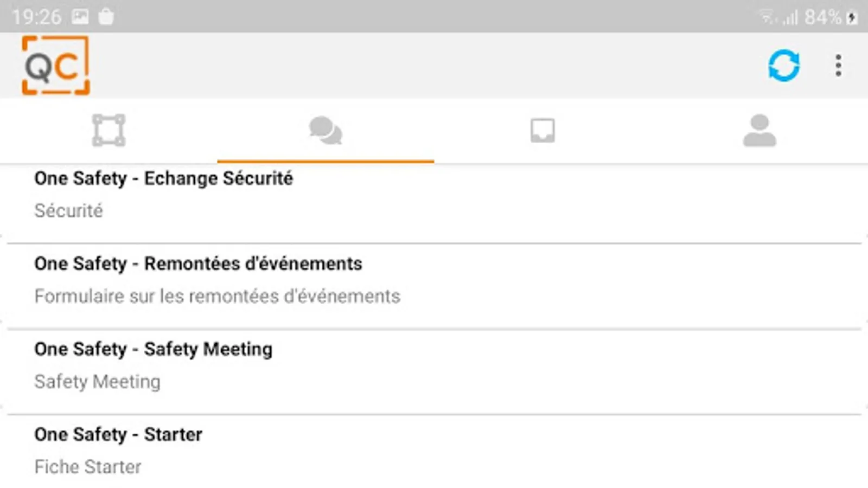Go to the user profile tab

(759, 131)
